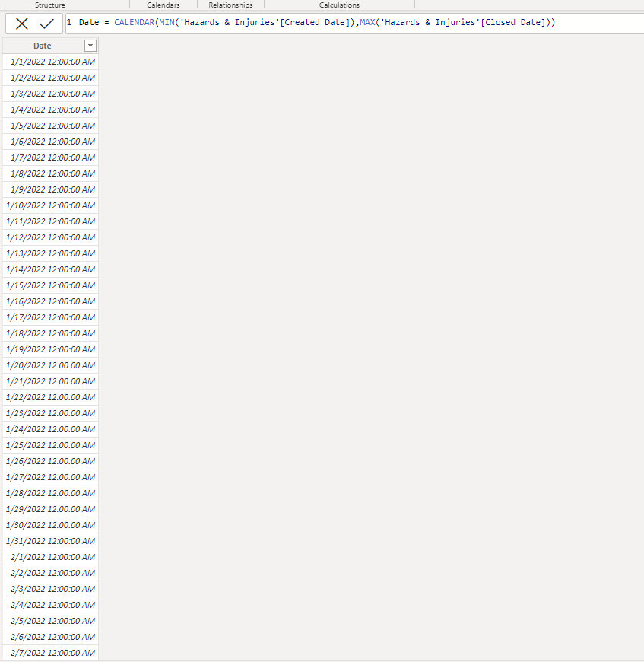This screenshot has width=644, height=662.
Task: Select the cell 1/24/2022 12:00:00 AM
Action: (x=50, y=429)
